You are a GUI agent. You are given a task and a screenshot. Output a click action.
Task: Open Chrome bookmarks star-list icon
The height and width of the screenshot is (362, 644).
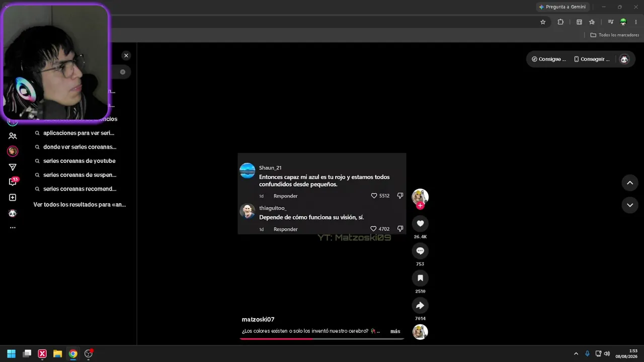pos(592,22)
